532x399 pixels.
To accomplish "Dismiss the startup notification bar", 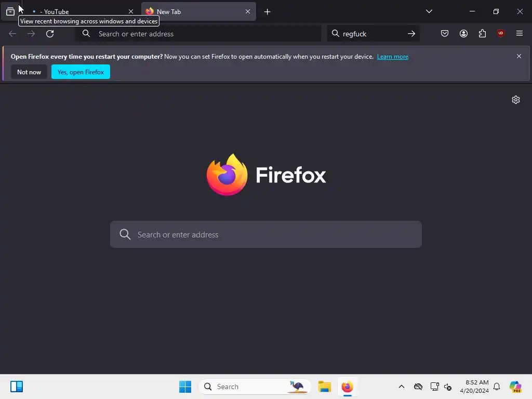I will pos(519,56).
